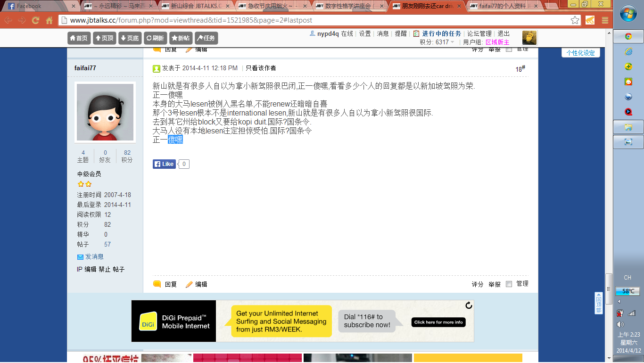
Task: Jump to page top with 页顶 button
Action: pyautogui.click(x=104, y=38)
